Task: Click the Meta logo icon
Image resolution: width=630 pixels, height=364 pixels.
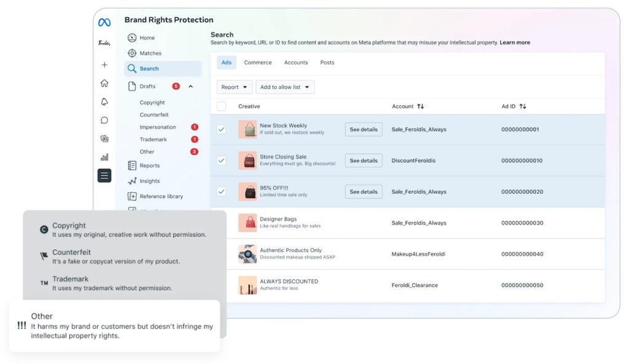Action: (104, 23)
